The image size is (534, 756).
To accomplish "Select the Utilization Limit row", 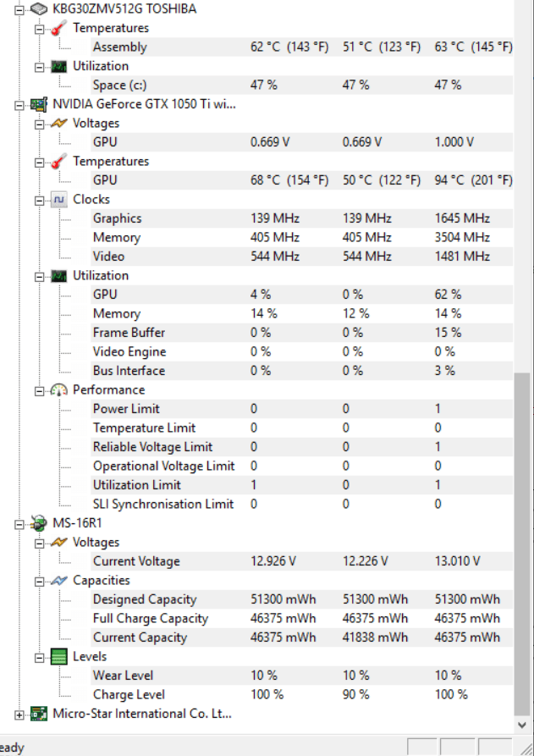I will (302, 485).
